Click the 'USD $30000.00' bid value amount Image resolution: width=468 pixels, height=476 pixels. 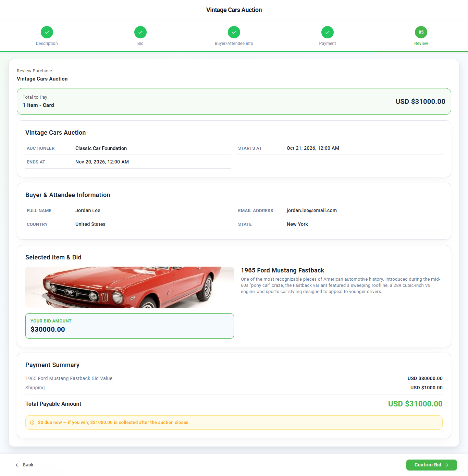coord(425,378)
